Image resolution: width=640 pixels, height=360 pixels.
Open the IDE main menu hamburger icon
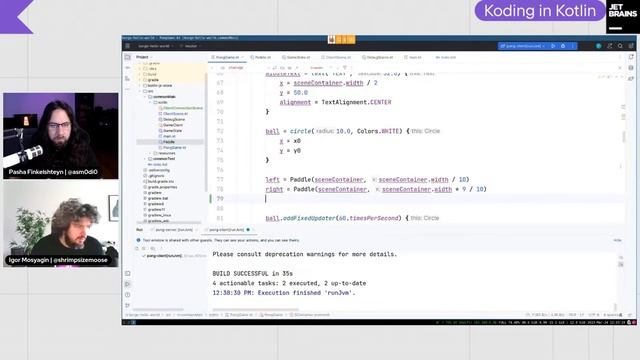pos(128,46)
